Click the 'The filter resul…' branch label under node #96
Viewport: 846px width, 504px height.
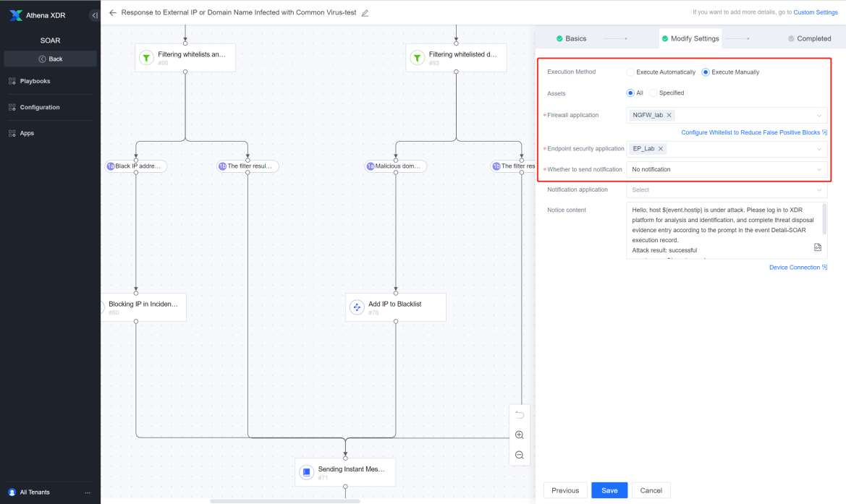[248, 166]
